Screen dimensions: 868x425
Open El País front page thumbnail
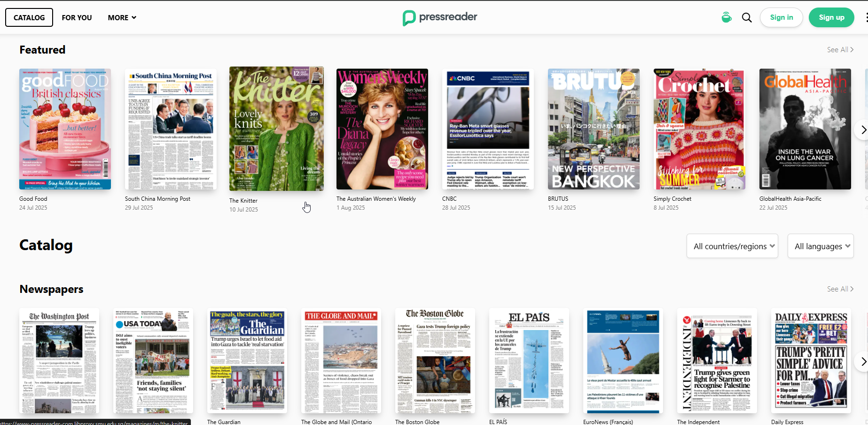tap(529, 361)
